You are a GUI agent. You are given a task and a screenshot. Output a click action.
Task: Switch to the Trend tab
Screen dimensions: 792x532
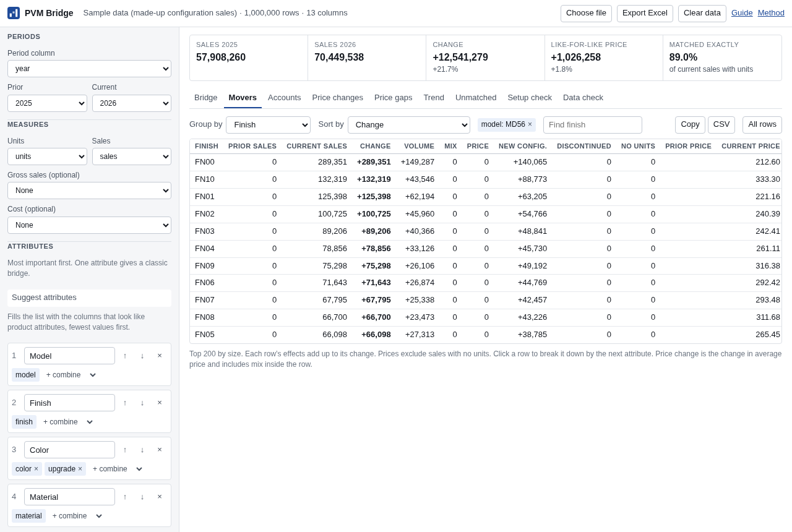pos(434,98)
